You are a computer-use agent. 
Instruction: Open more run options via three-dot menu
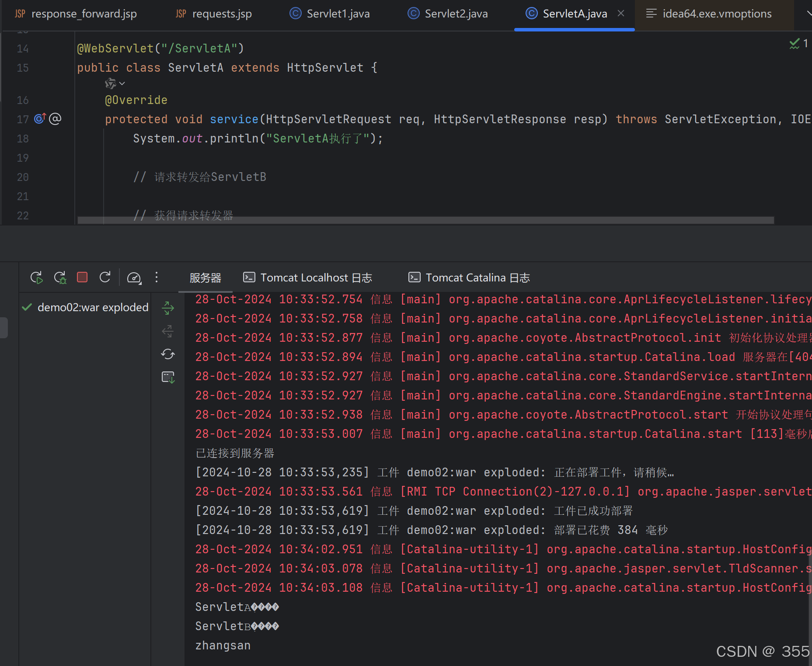156,277
